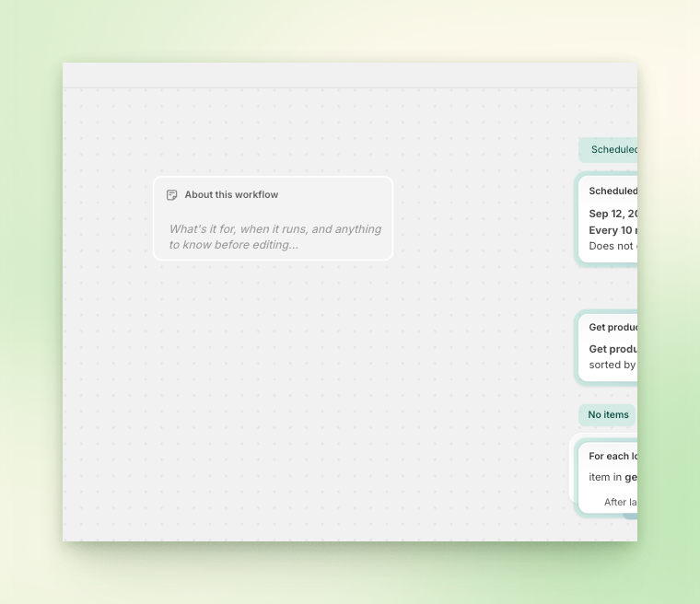Open the For each loop card
The image size is (700, 604).
click(608, 478)
